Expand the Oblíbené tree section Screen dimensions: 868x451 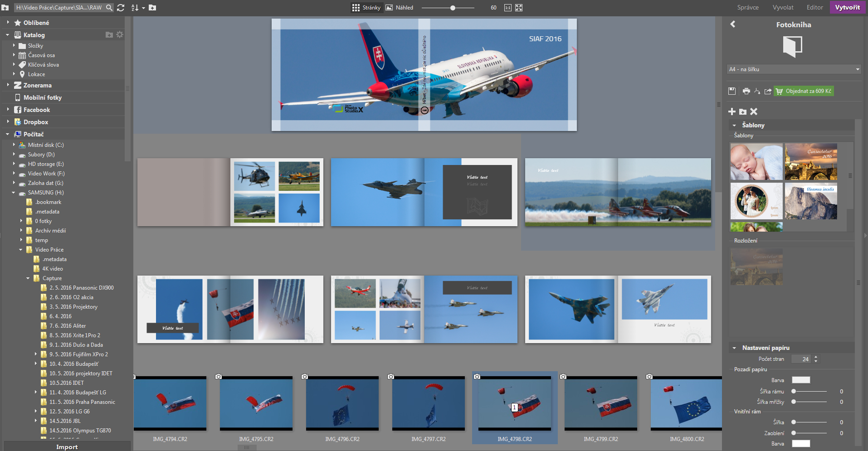tap(8, 22)
